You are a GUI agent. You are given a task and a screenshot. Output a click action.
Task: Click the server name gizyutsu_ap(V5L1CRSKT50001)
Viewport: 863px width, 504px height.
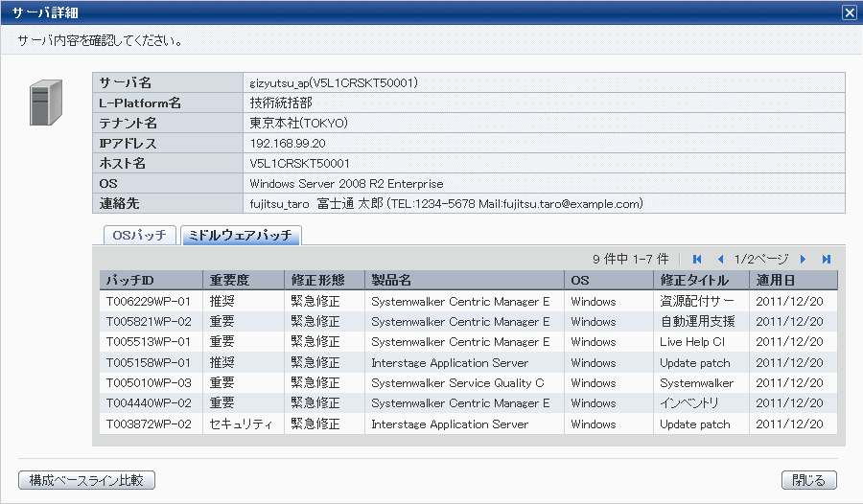(334, 83)
